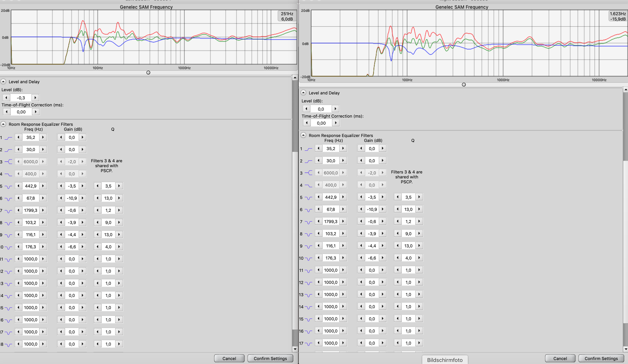Image resolution: width=628 pixels, height=364 pixels.
Task: Collapse Room Response Equalizer Filters in left window
Action: [3, 124]
